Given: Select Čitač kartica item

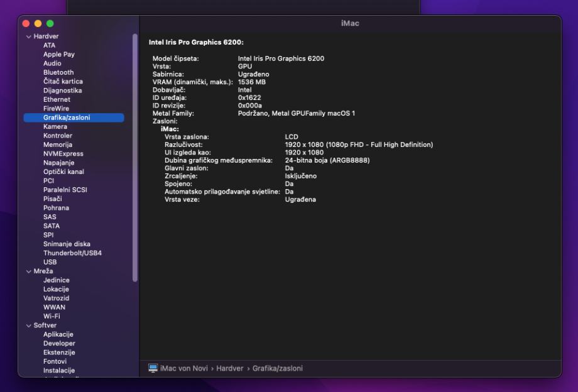Looking at the screenshot, I should pyautogui.click(x=63, y=82).
